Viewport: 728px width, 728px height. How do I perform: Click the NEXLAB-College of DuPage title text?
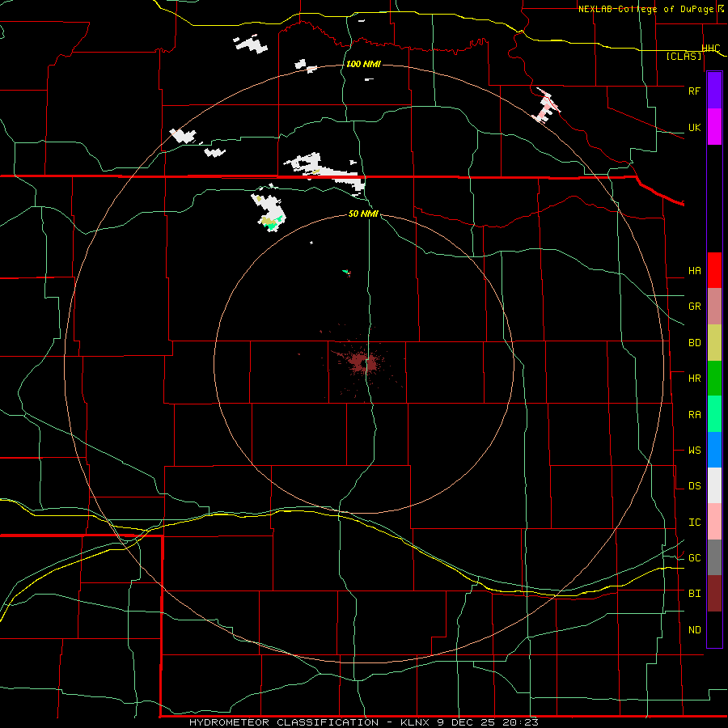click(x=645, y=9)
